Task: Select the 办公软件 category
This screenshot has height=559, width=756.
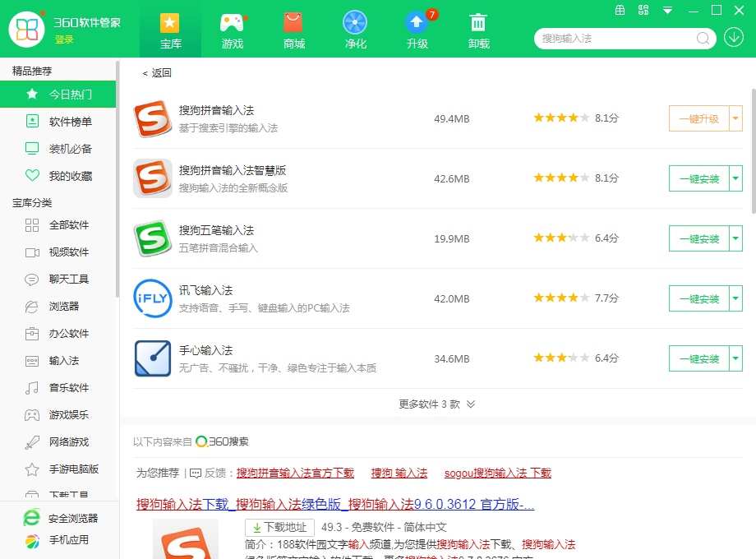Action: pos(58,333)
